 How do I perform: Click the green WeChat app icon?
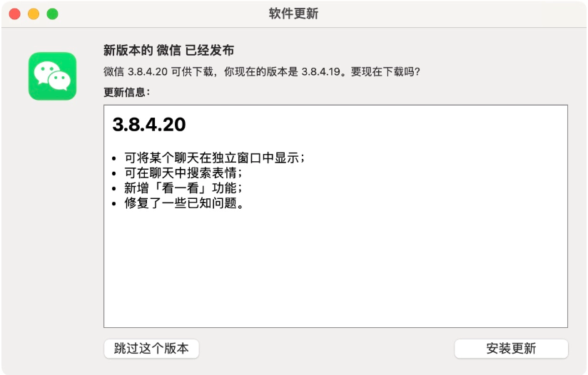point(53,76)
